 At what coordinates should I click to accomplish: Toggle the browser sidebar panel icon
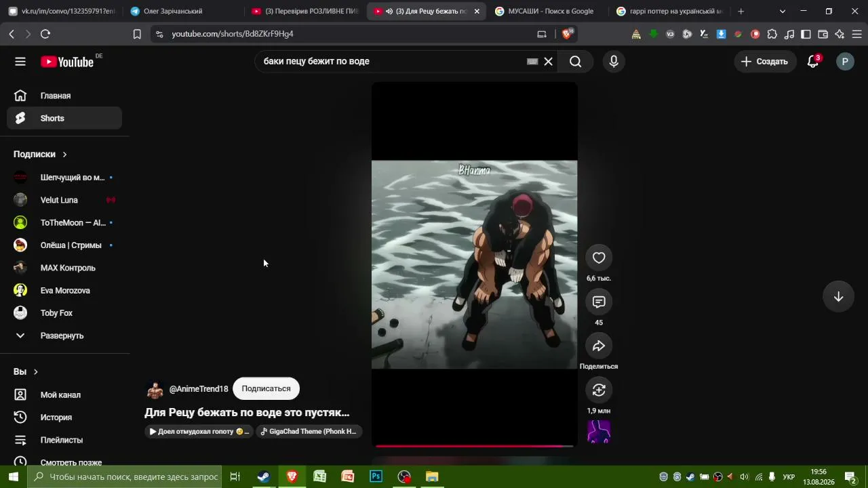(806, 34)
